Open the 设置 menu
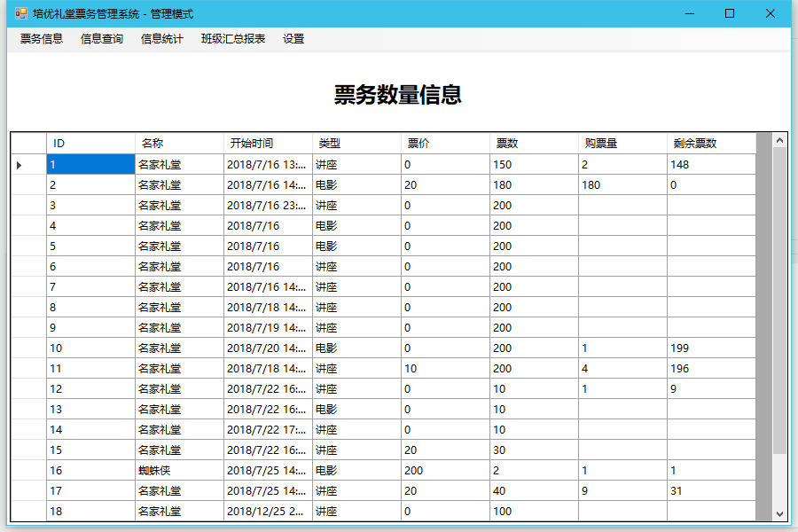The height and width of the screenshot is (532, 798). click(x=293, y=39)
